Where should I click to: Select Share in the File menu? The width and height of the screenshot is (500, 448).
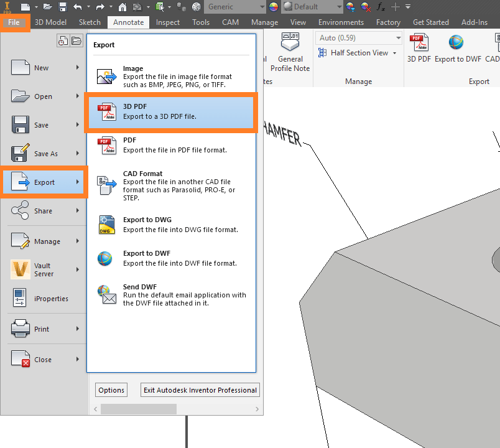click(44, 210)
